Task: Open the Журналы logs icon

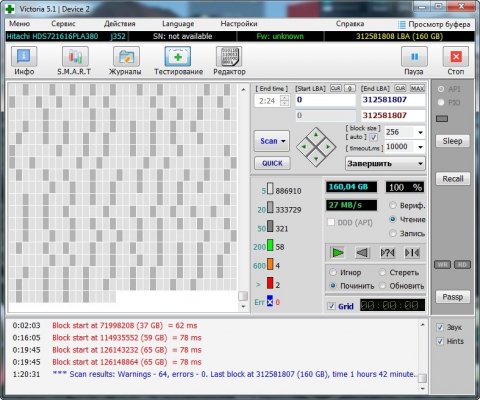Action: 126,57
